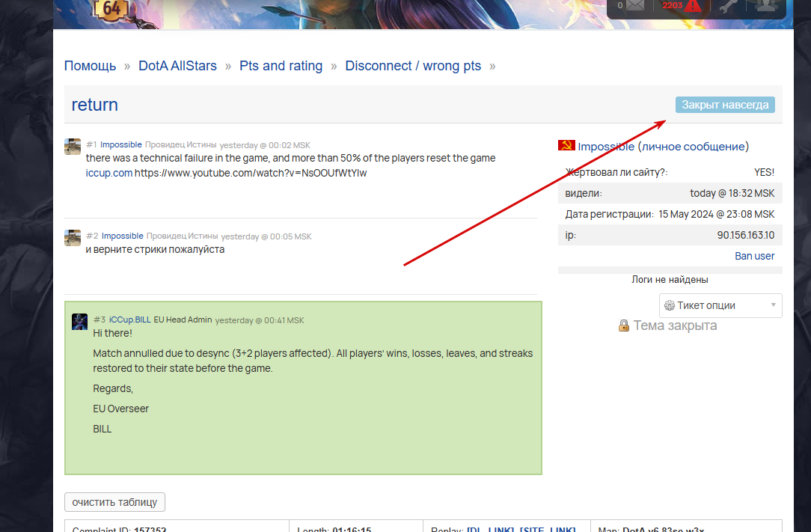The image size is (811, 532).
Task: Go to DotA AllStars breadcrumb
Action: pyautogui.click(x=177, y=66)
